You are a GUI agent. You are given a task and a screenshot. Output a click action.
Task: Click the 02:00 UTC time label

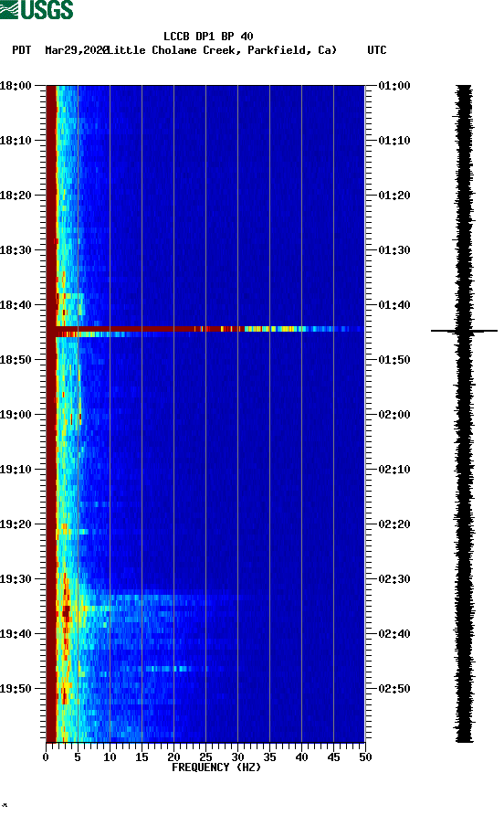coord(394,415)
